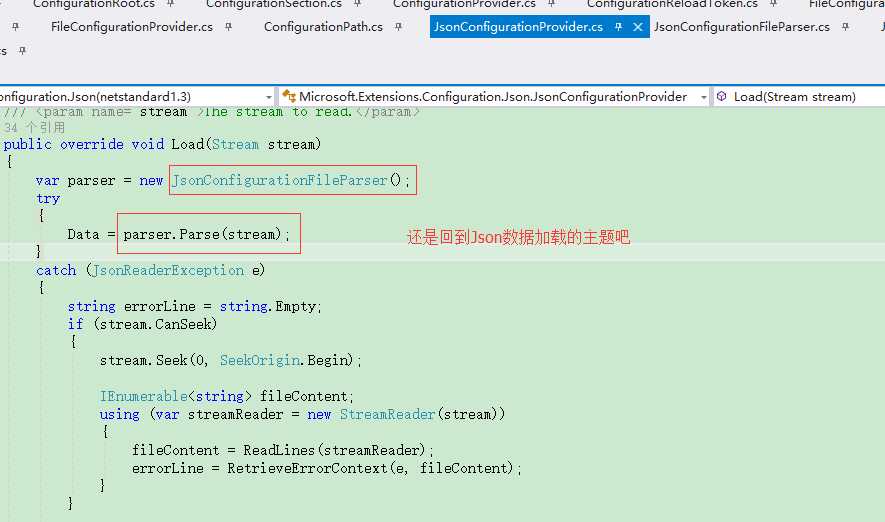Close the JsonConfigurationProvider.cs tab
This screenshot has height=522, width=885.
(x=638, y=27)
